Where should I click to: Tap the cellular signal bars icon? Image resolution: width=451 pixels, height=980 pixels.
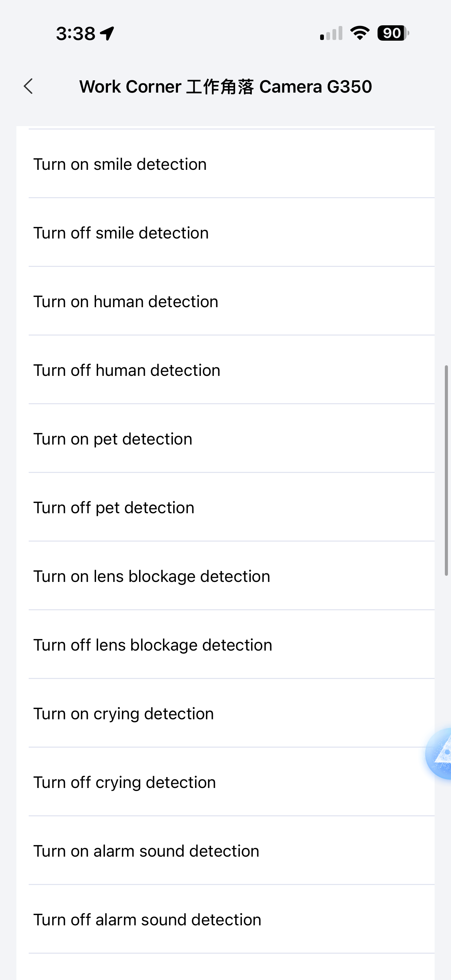tap(331, 33)
